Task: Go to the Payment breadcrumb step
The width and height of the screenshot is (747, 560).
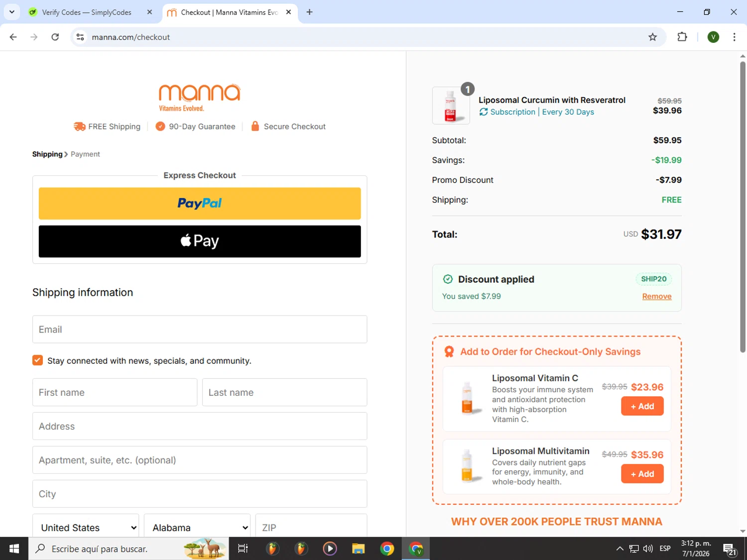Action: [x=85, y=154]
